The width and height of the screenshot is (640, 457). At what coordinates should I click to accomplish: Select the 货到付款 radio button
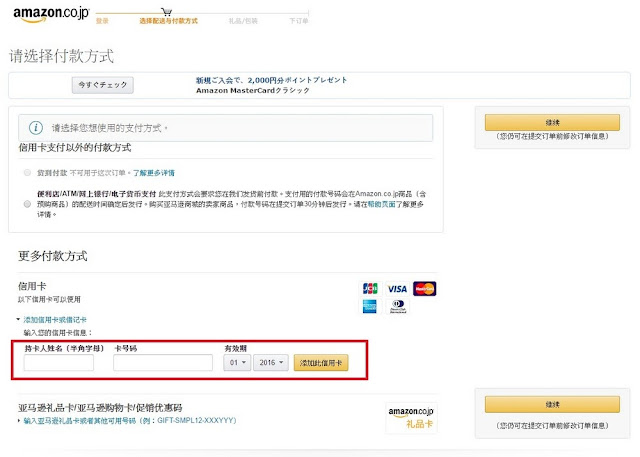coord(27,173)
